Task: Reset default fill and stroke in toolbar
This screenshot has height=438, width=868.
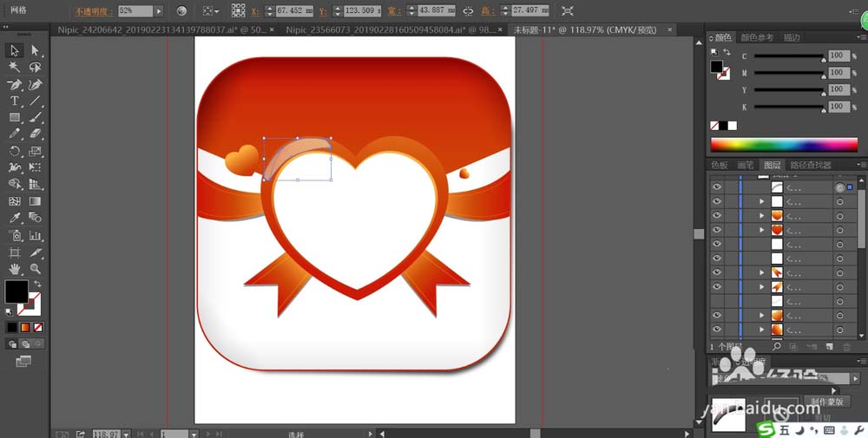Action: tap(9, 312)
